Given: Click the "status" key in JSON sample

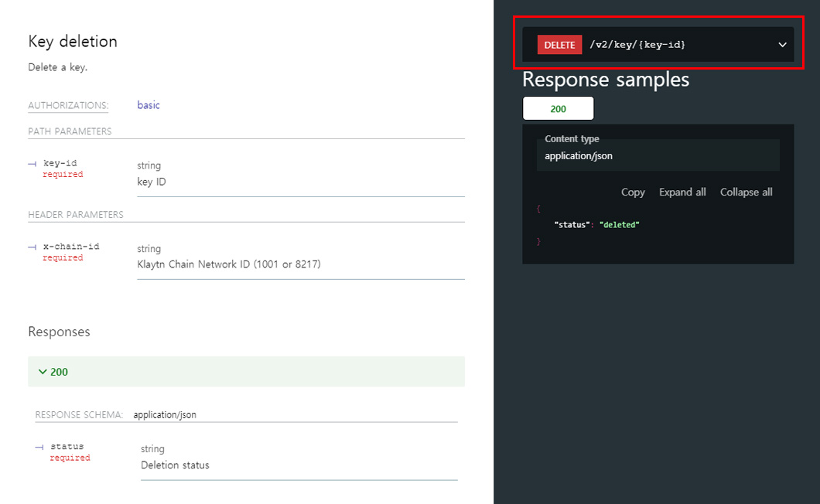Looking at the screenshot, I should pyautogui.click(x=572, y=225).
